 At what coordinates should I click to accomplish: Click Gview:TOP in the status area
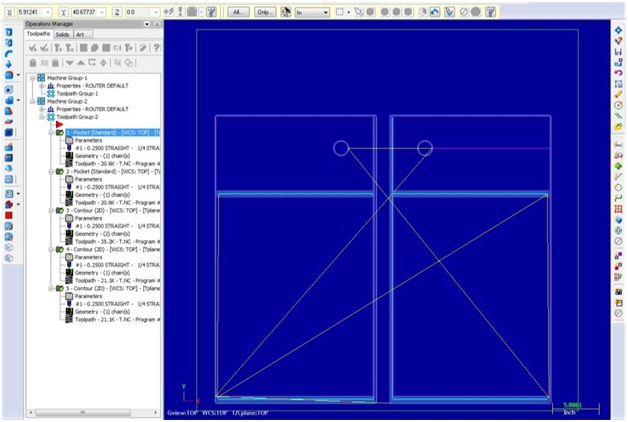coord(182,413)
